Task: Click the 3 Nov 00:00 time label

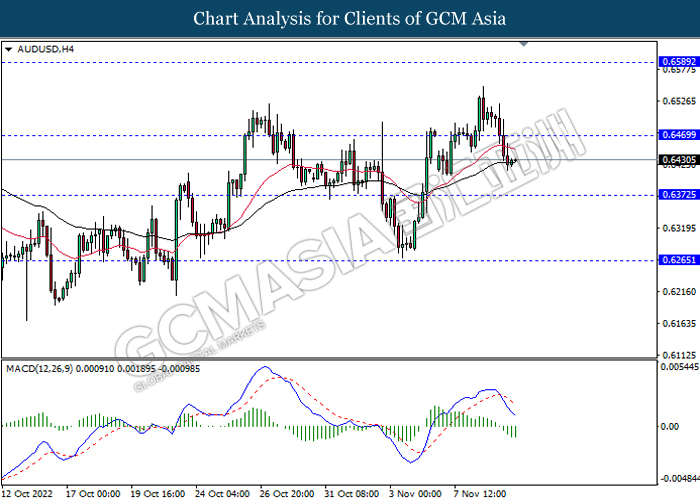Action: coord(416,494)
